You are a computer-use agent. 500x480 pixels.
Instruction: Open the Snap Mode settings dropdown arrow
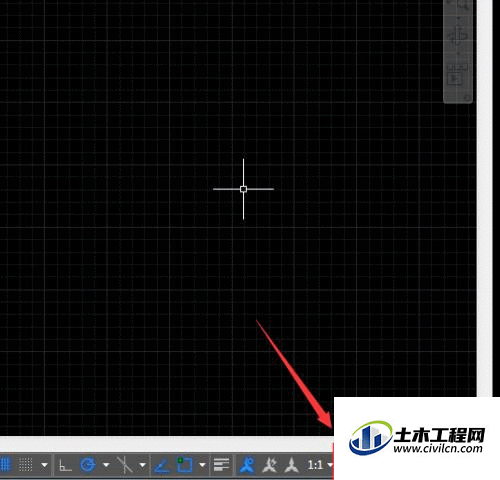[x=44, y=465]
